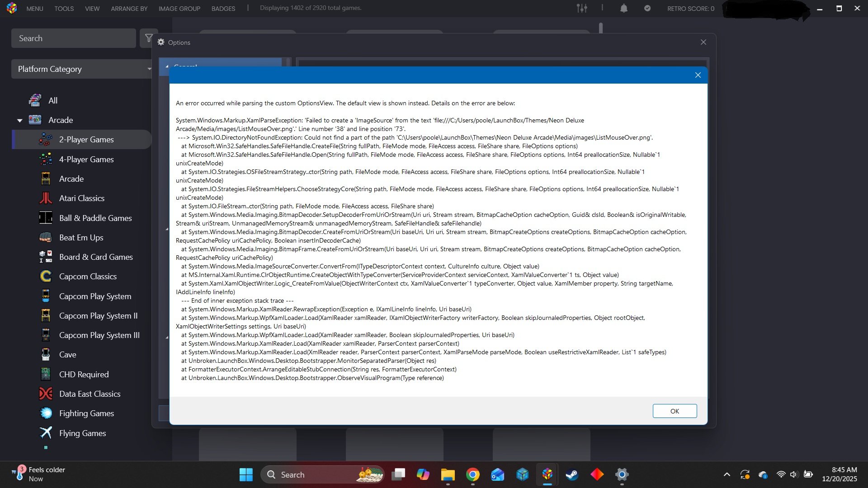This screenshot has height=488, width=868.
Task: Close the blue error dialog
Action: (x=698, y=75)
